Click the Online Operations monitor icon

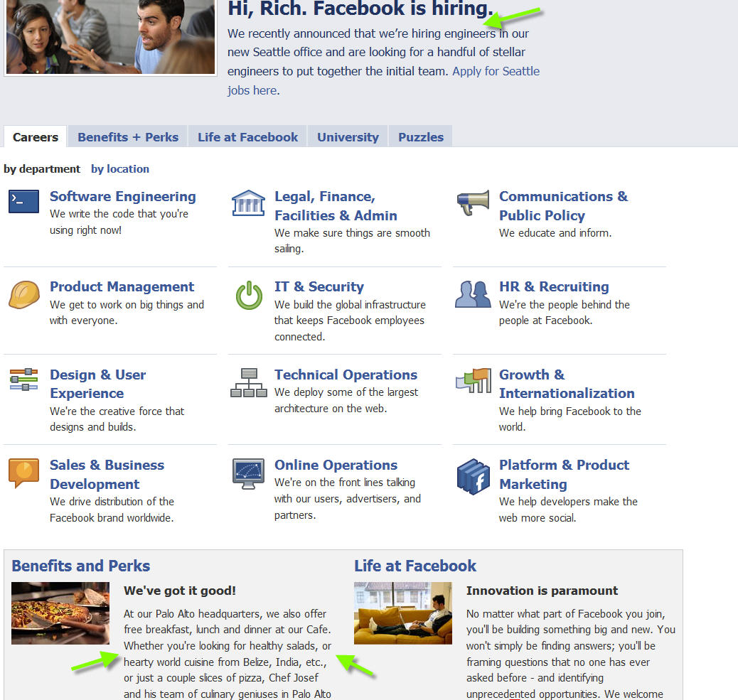[x=249, y=474]
